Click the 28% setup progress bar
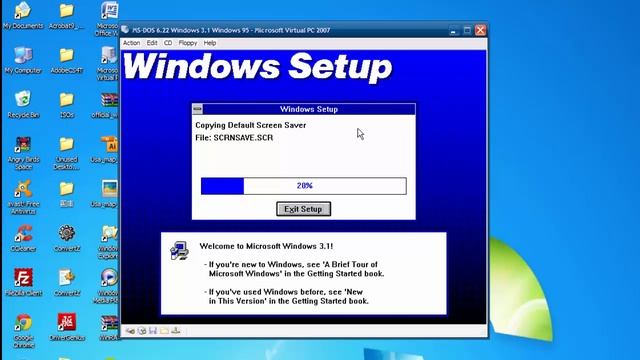640x360 pixels. pos(304,186)
